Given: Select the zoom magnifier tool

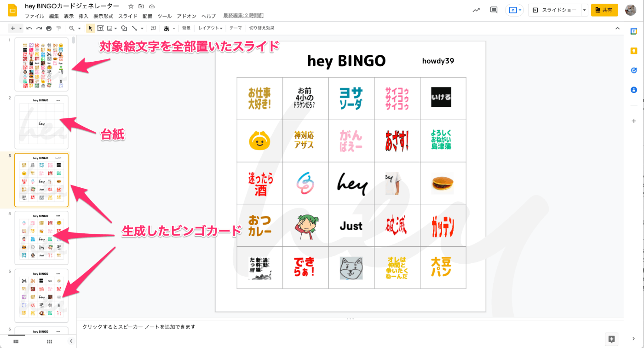Looking at the screenshot, I should [x=72, y=28].
